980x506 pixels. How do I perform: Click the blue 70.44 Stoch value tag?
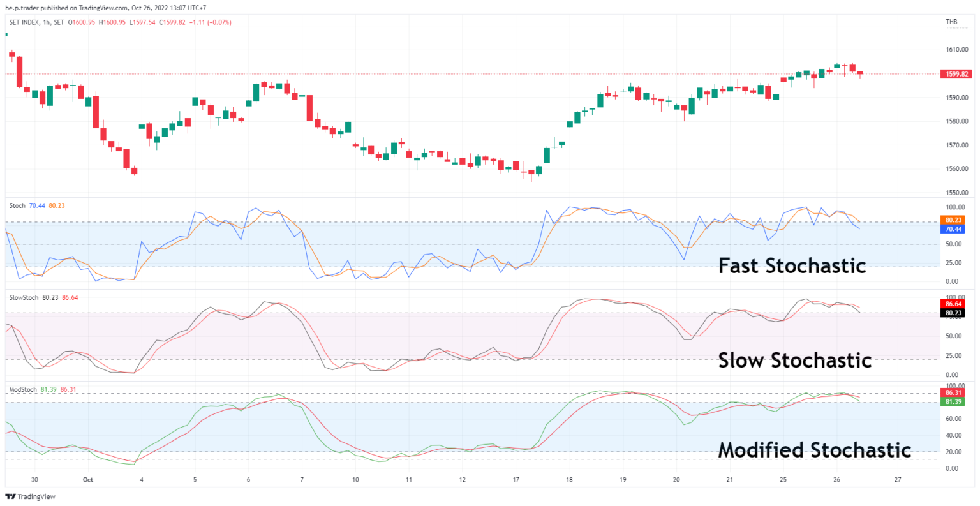[x=953, y=229]
